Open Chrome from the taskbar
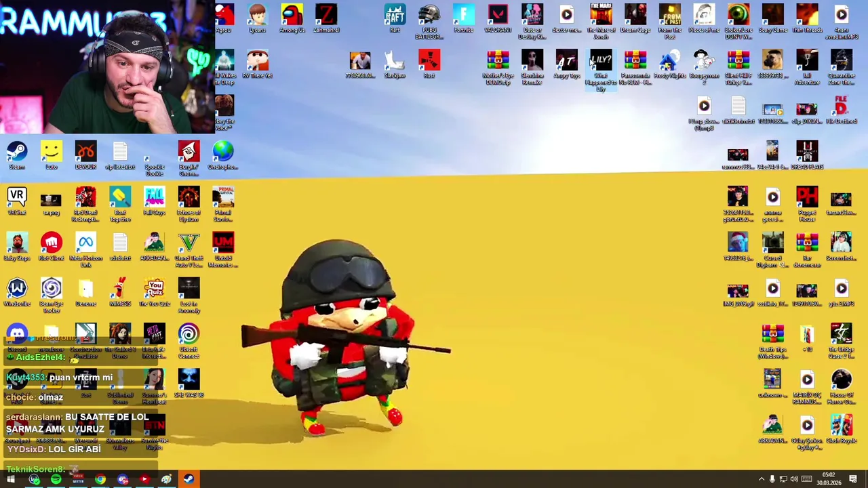The height and width of the screenshot is (488, 868). [100, 480]
